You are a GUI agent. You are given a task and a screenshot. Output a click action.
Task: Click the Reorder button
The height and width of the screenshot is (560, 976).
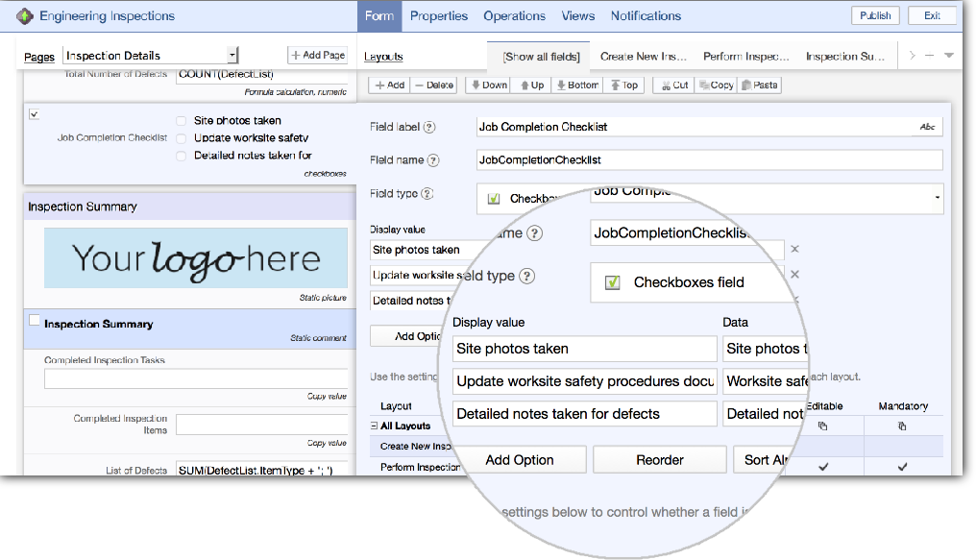660,460
